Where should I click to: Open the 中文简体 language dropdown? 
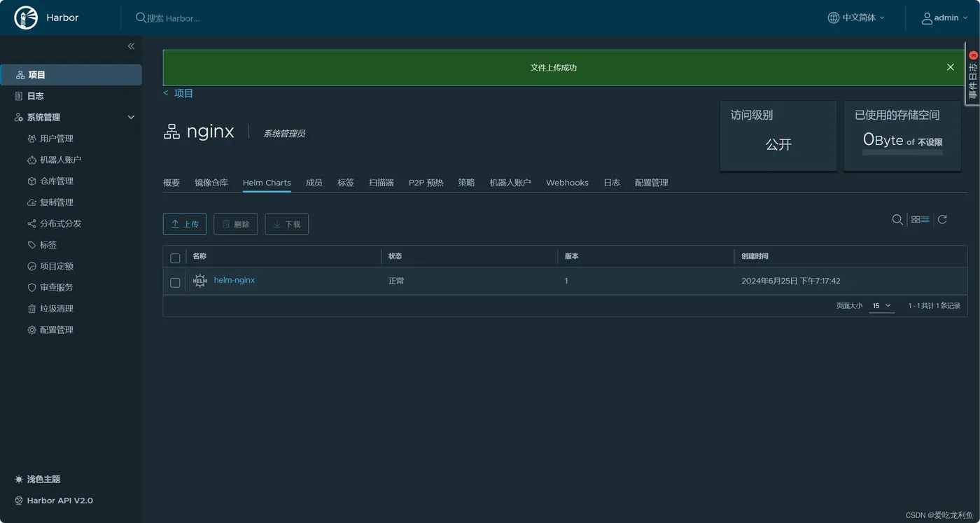tap(856, 18)
